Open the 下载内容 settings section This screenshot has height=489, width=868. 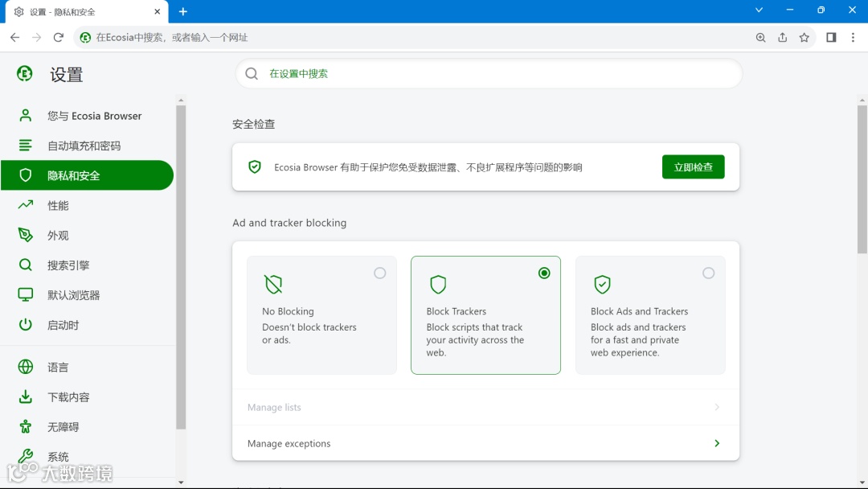click(88, 397)
